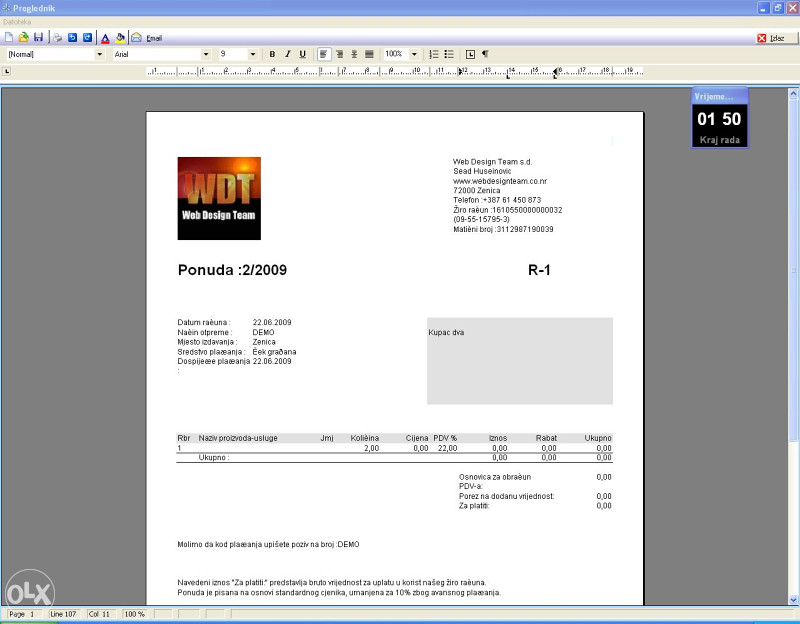This screenshot has width=800, height=624.
Task: Click the R-1 heading text
Action: (539, 270)
